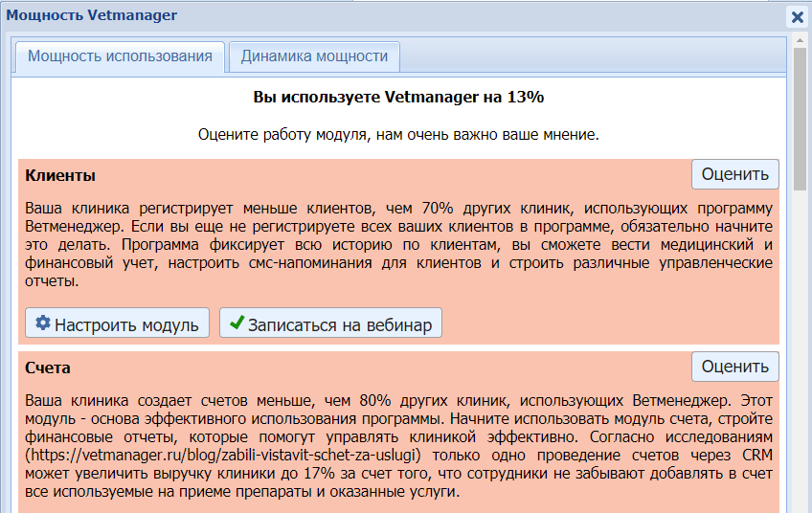The width and height of the screenshot is (812, 513).
Task: Click the scrollbar up arrow
Action: click(x=801, y=40)
